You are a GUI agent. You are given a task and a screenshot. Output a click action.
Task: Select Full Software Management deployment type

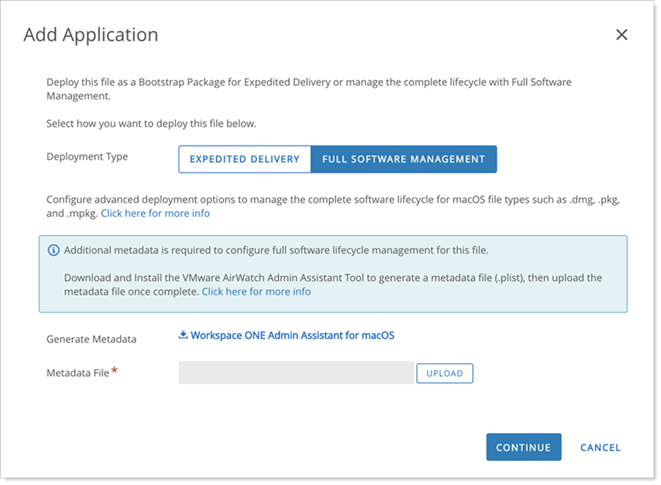point(403,159)
